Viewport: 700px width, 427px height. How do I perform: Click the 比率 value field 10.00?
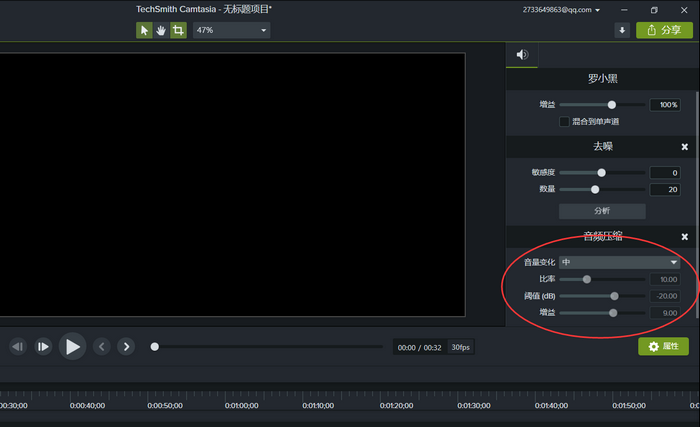(665, 280)
